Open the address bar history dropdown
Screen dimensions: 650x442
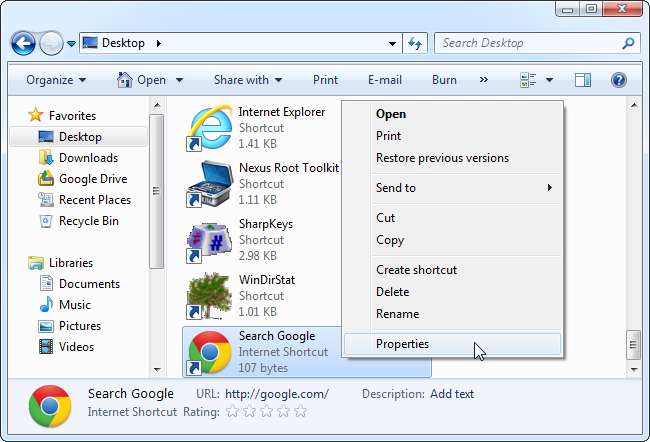[392, 44]
